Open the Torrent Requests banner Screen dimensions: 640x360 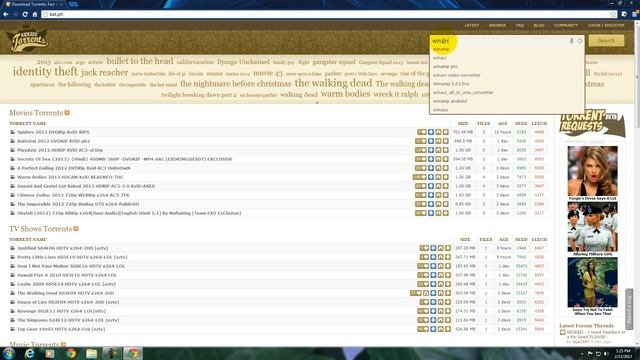(x=591, y=123)
